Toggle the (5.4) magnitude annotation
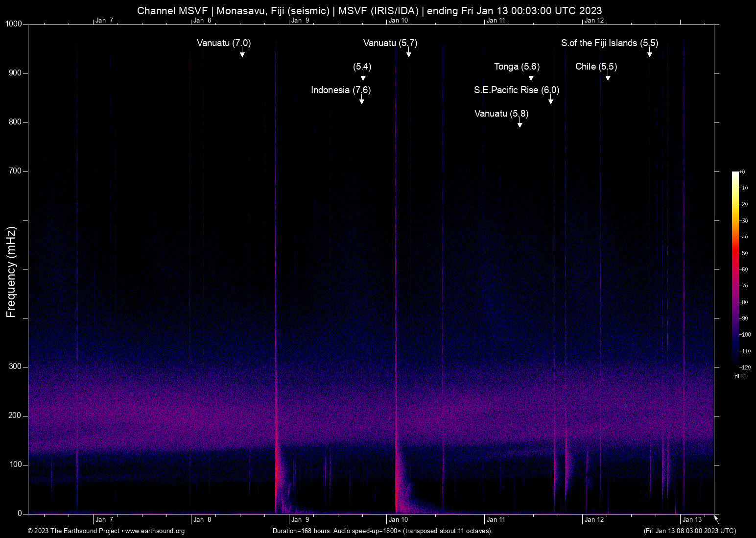 pos(363,67)
